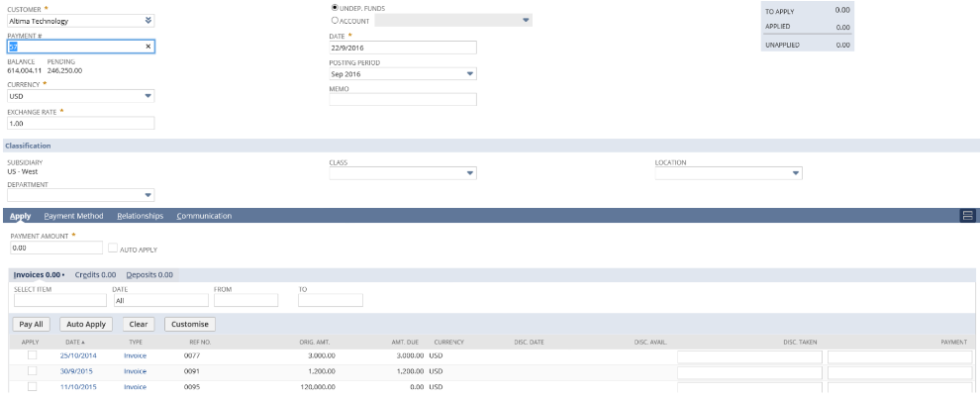Enable the Auto Apply checkbox
This screenshot has width=980, height=399.
[112, 249]
